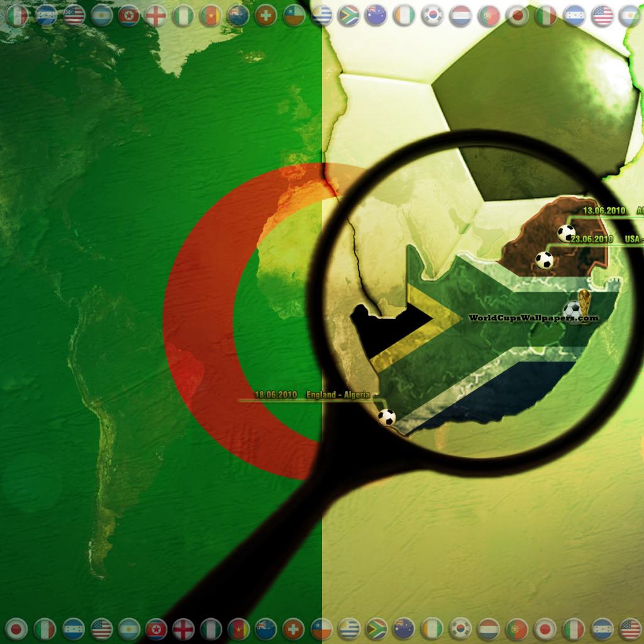Screen dimensions: 644x644
Task: Click the Chile flag in the bottom row
Action: [x=321, y=628]
